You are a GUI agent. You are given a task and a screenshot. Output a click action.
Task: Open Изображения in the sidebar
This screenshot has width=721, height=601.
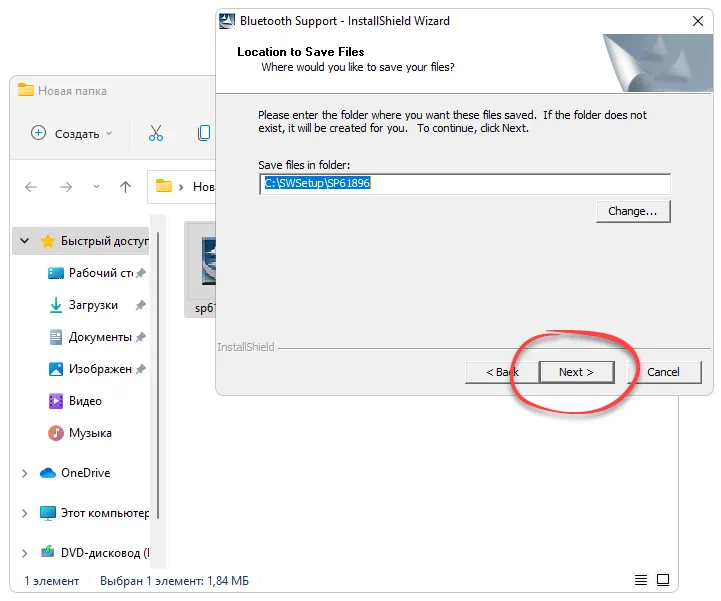point(91,369)
